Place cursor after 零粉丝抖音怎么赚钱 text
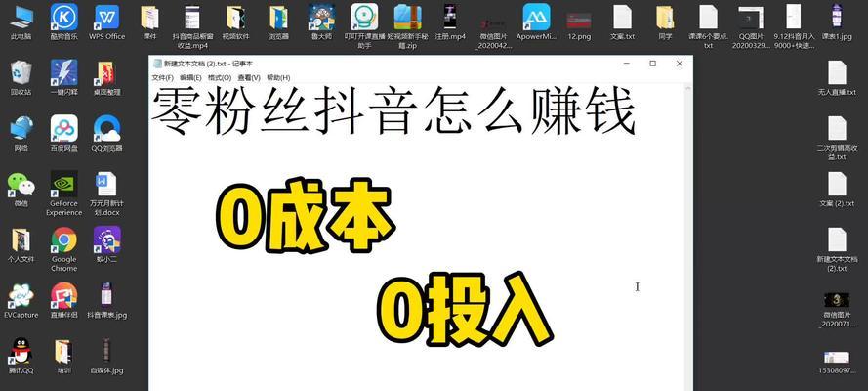The image size is (868, 391). (637, 111)
